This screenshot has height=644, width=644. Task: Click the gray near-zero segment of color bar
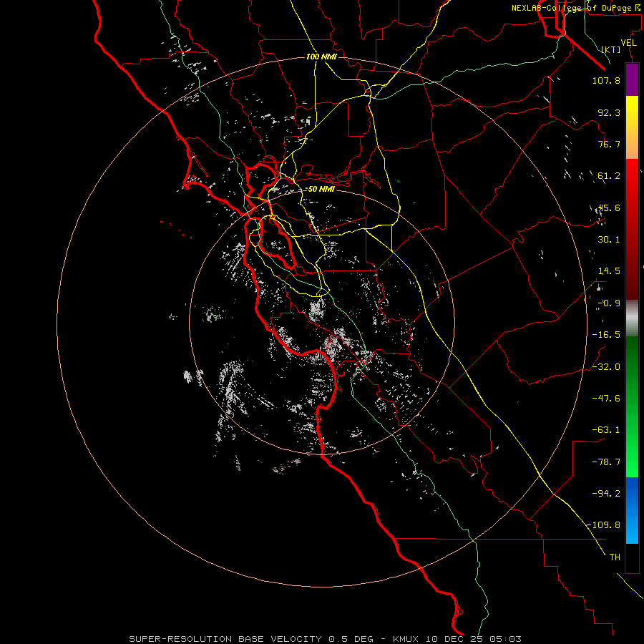click(632, 318)
